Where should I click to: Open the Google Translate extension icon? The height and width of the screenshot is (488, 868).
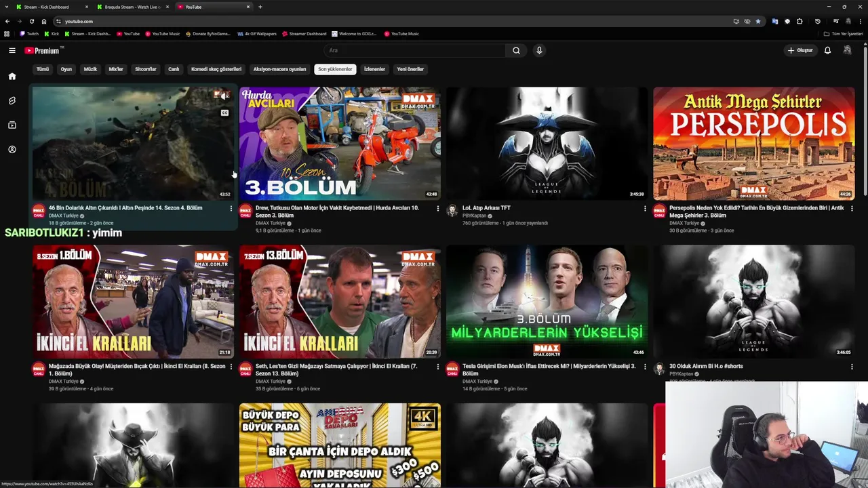[775, 21]
